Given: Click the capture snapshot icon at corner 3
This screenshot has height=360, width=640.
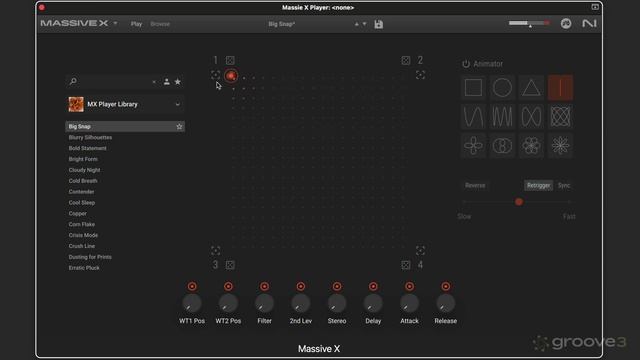Looking at the screenshot, I should [x=216, y=250].
